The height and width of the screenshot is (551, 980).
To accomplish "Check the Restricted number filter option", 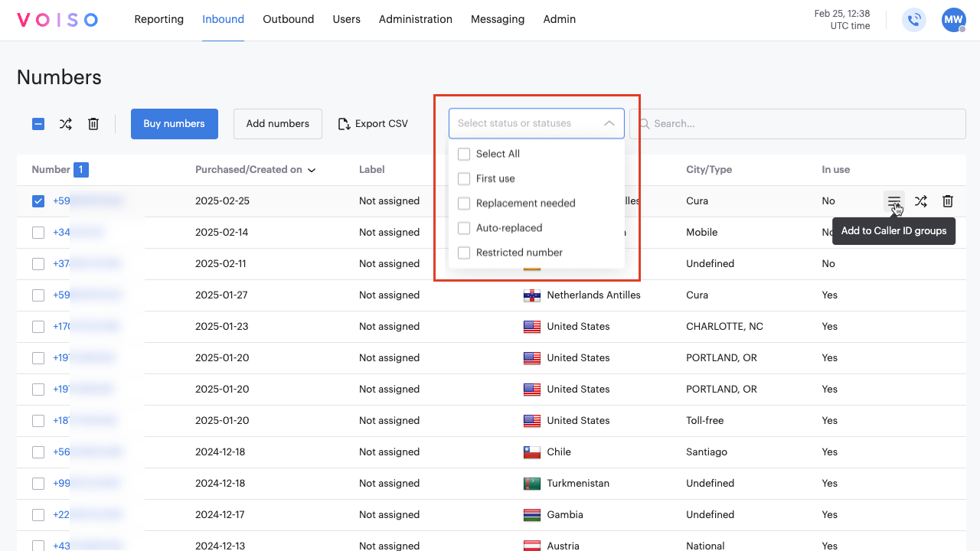I will 464,253.
